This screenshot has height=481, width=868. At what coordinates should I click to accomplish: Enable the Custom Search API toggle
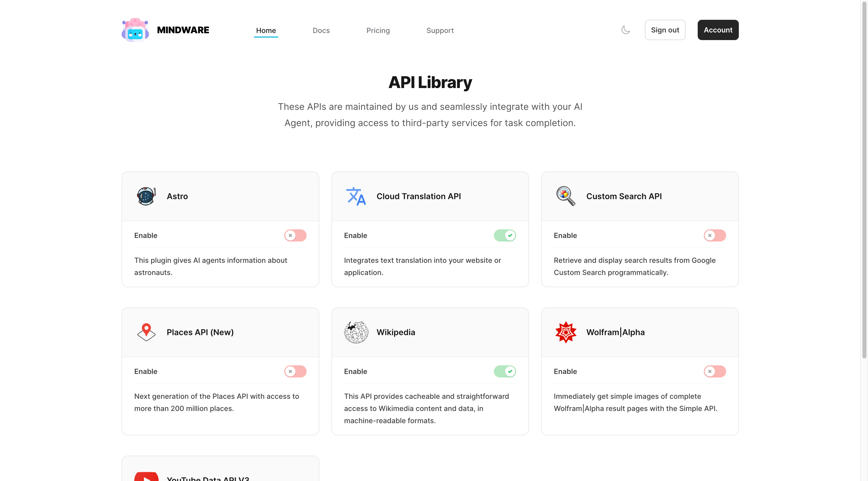pyautogui.click(x=714, y=235)
